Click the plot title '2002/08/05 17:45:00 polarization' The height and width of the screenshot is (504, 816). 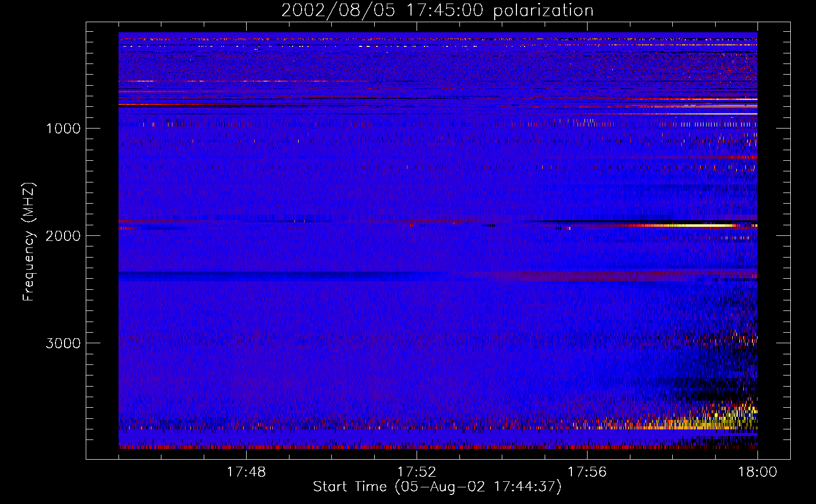[x=437, y=11]
